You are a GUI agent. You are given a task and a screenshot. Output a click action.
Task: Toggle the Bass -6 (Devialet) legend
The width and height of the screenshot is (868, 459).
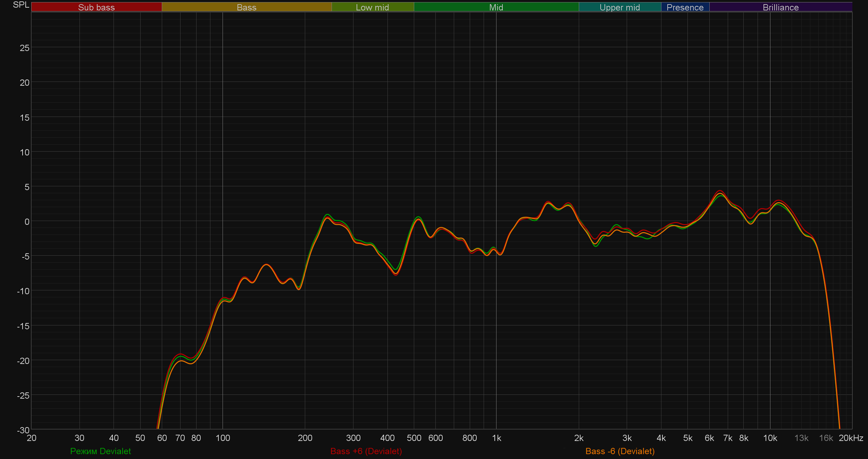tap(620, 451)
